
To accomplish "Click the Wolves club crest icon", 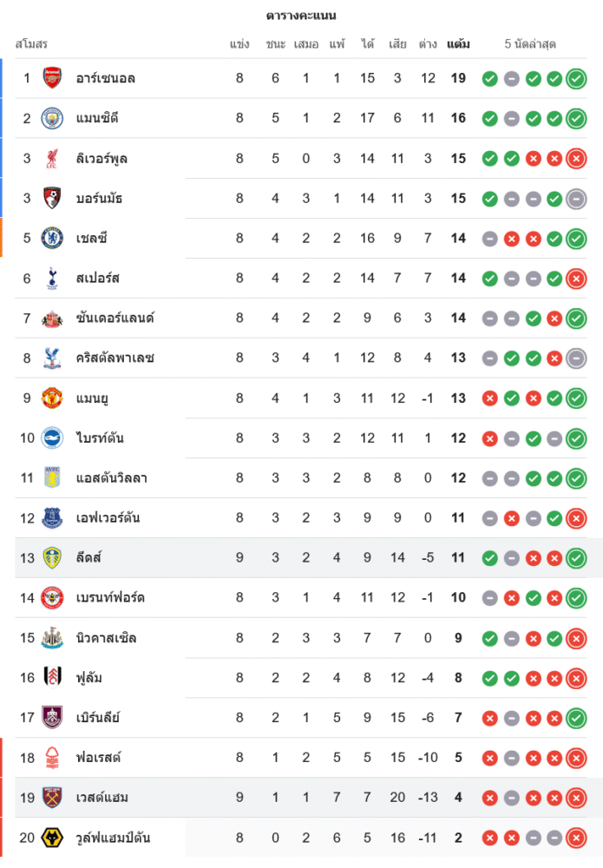I will pos(52,838).
